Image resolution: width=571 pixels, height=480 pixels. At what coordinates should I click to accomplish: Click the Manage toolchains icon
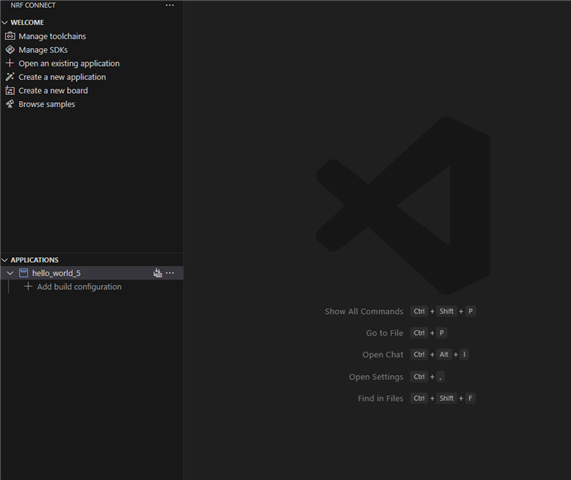point(10,36)
